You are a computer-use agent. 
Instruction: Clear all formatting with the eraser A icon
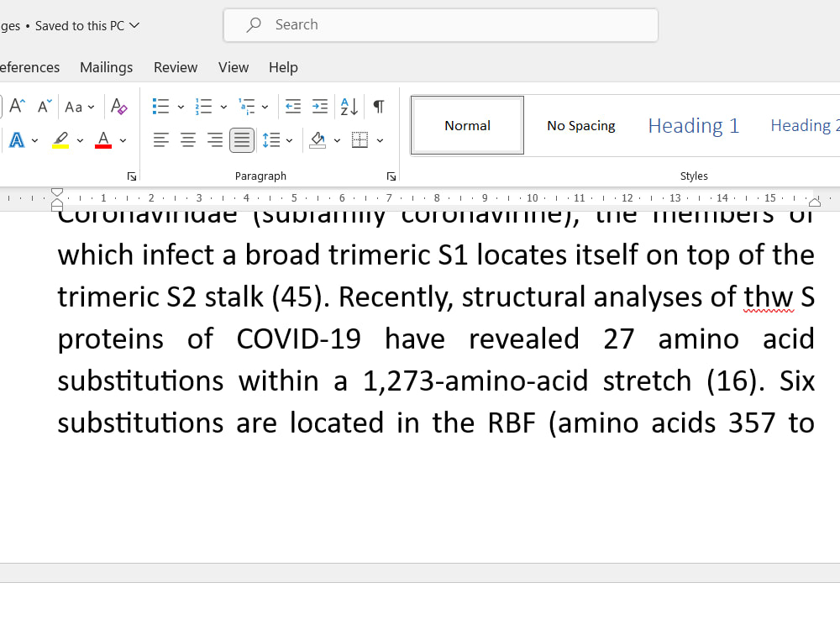pyautogui.click(x=119, y=106)
